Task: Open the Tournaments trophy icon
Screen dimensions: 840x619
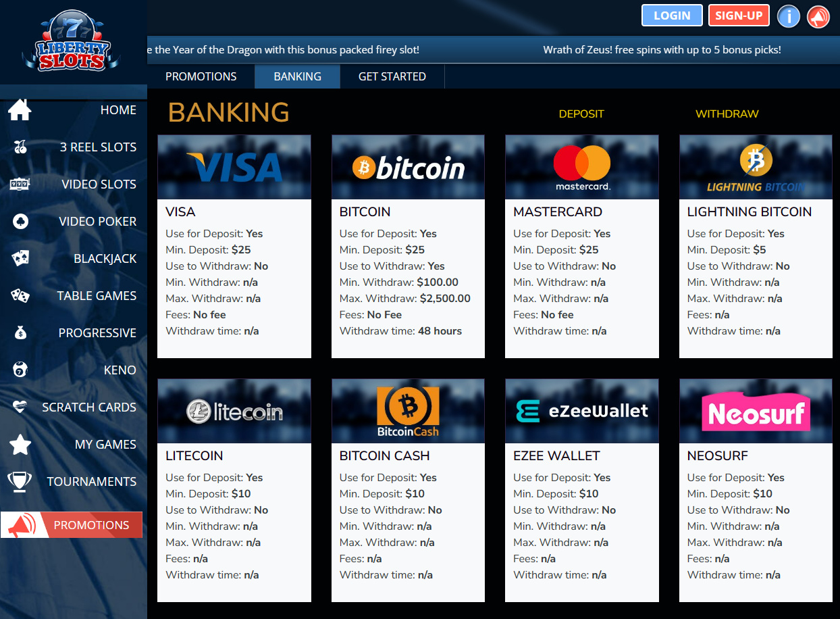Action: 20,482
